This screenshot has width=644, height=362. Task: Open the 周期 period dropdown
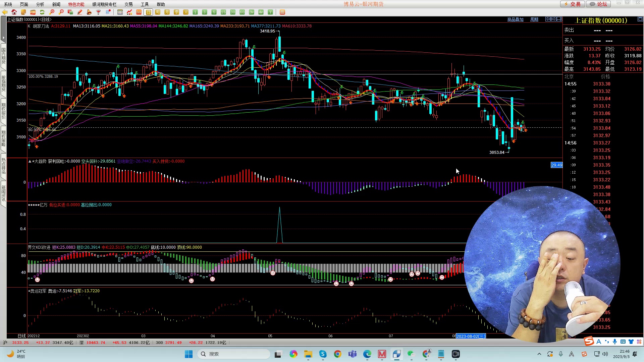coord(534,19)
